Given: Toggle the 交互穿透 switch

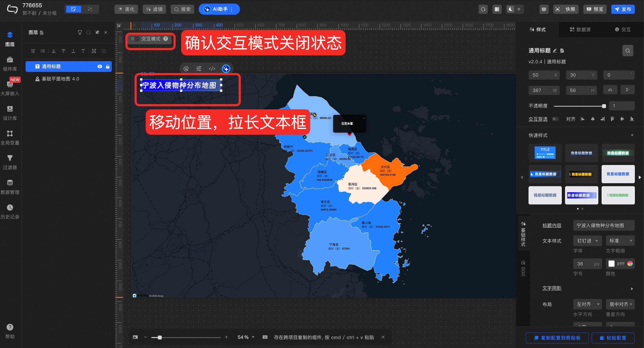Looking at the screenshot, I should [x=555, y=119].
